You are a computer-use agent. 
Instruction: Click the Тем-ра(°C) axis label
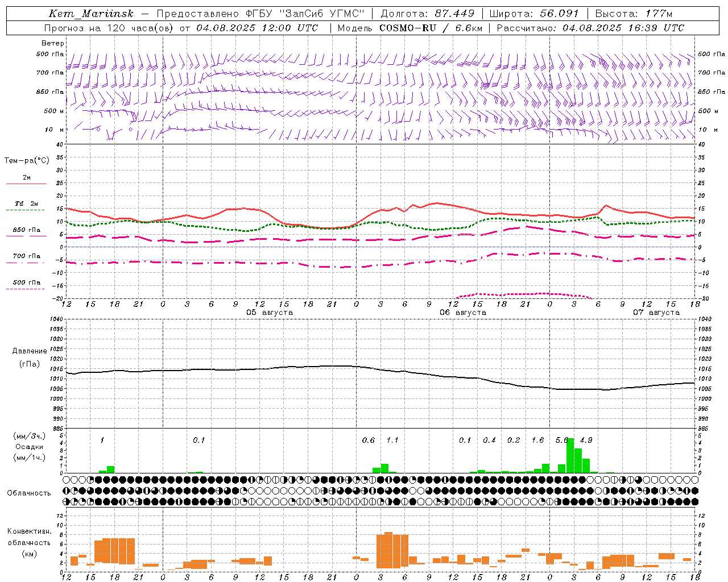[27, 161]
